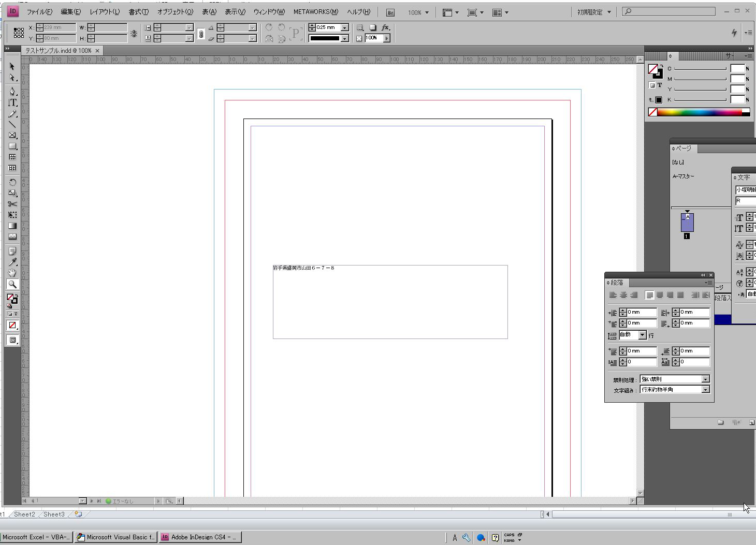The height and width of the screenshot is (545, 756).
Task: Click Adobe InDesign CS4 taskbar button
Action: click(200, 537)
